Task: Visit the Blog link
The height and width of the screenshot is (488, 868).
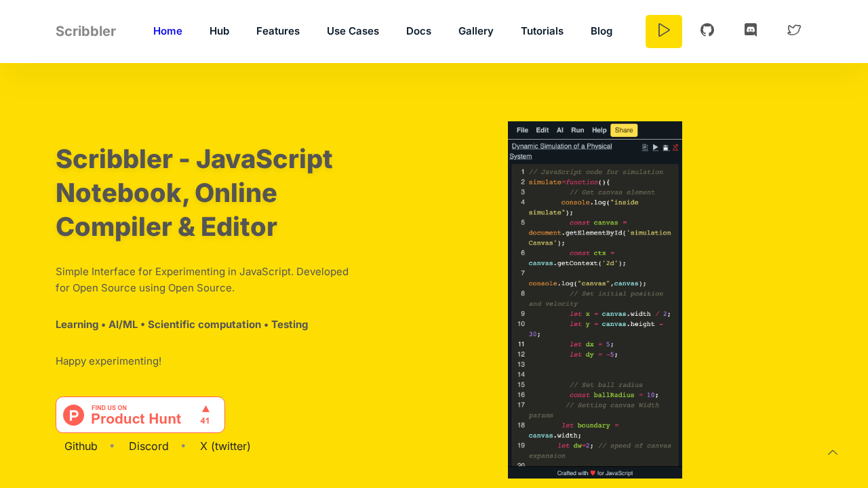Action: (601, 31)
